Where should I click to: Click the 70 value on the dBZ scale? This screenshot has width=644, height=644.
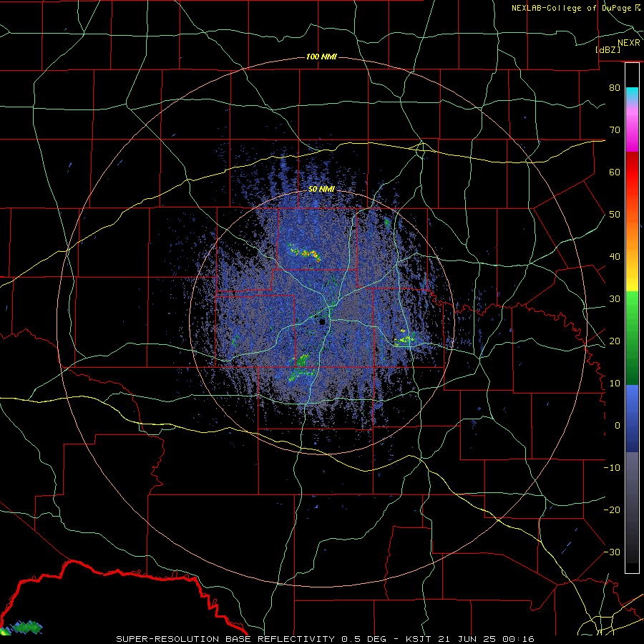(615, 130)
